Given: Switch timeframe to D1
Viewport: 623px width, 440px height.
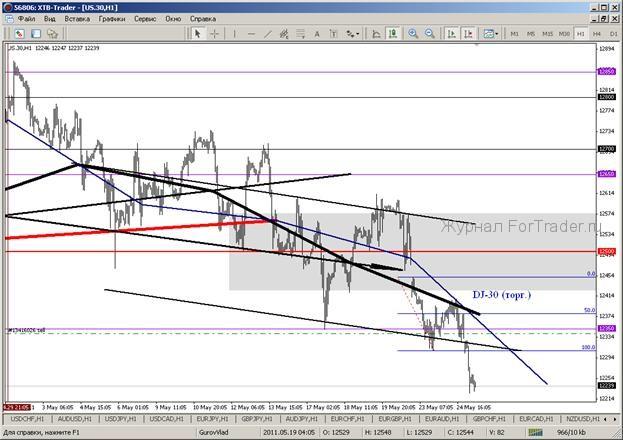Looking at the screenshot, I should 613,34.
